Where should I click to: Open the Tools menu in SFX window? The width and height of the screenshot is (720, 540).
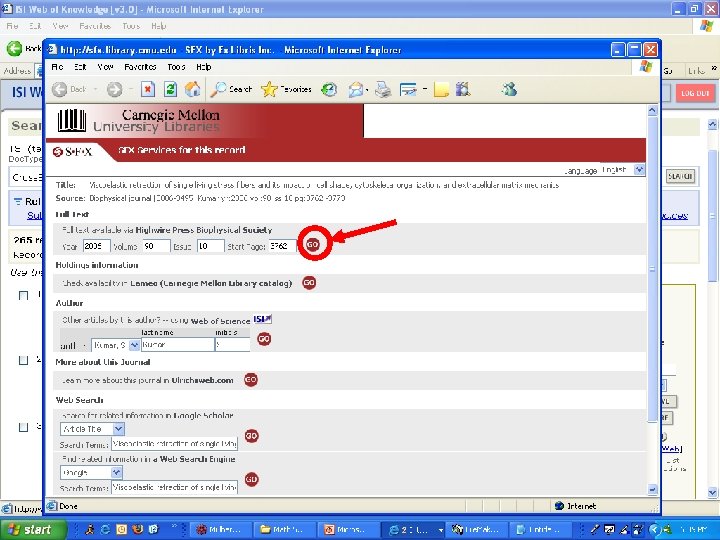[176, 67]
